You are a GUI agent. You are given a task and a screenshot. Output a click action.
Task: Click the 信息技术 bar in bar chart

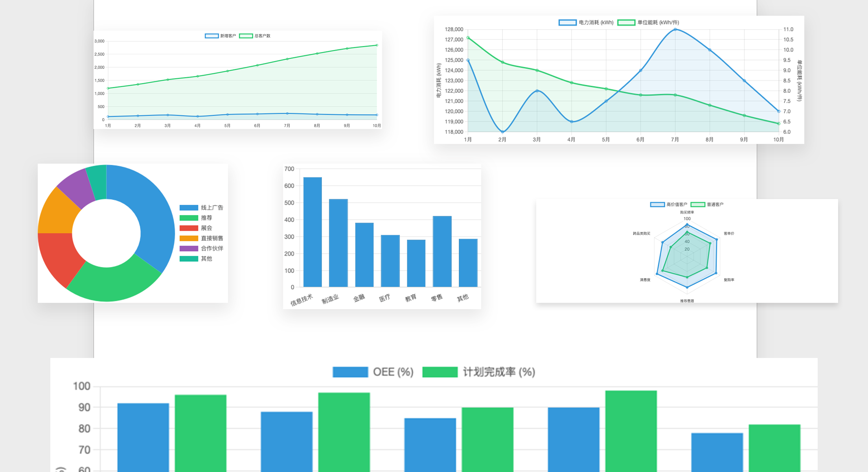(x=313, y=232)
